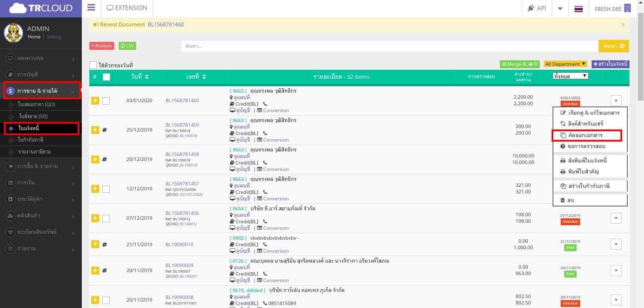Screen dimensions: 644x308
Task: Choose สร้างใบกำกับภาษี from action menu
Action: (x=590, y=186)
